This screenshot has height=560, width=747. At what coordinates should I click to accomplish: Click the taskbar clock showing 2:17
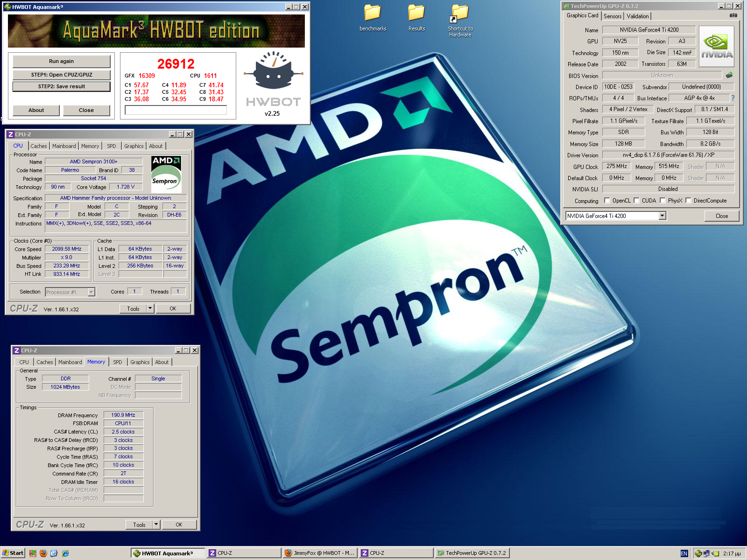tap(732, 553)
